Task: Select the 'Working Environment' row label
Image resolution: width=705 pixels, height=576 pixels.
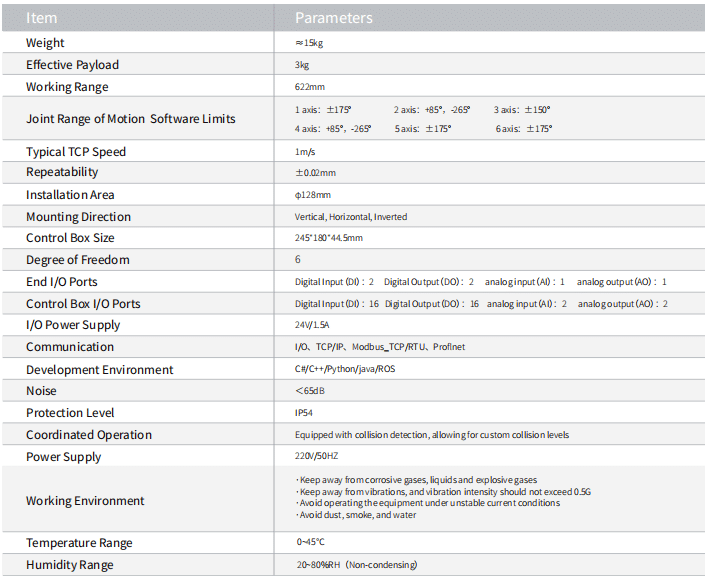Action: click(85, 501)
